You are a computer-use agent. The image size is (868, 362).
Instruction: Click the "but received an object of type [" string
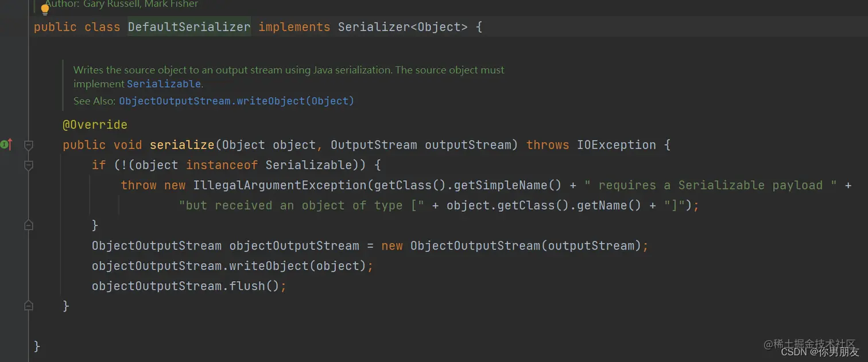(x=301, y=205)
